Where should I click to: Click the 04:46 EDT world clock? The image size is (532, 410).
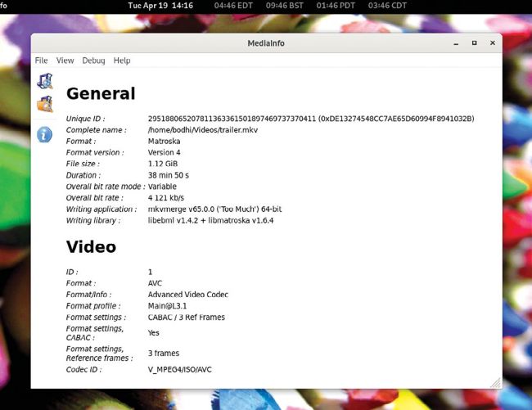coord(234,6)
